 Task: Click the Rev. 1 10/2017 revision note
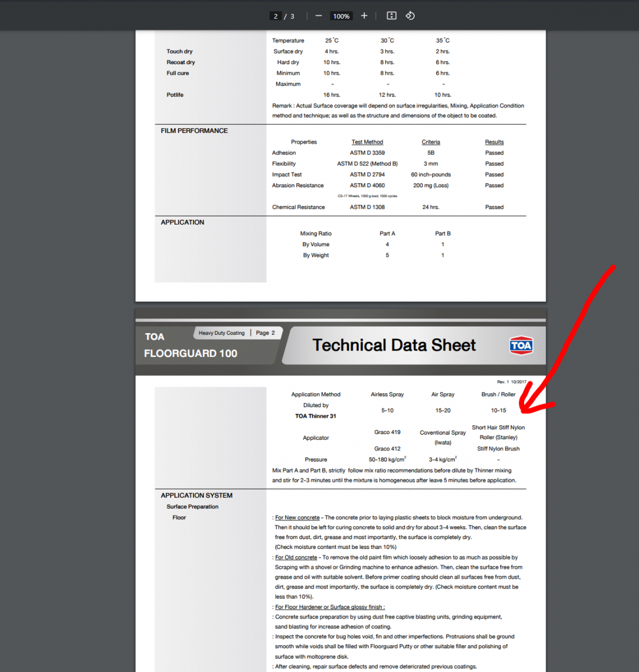(x=511, y=382)
